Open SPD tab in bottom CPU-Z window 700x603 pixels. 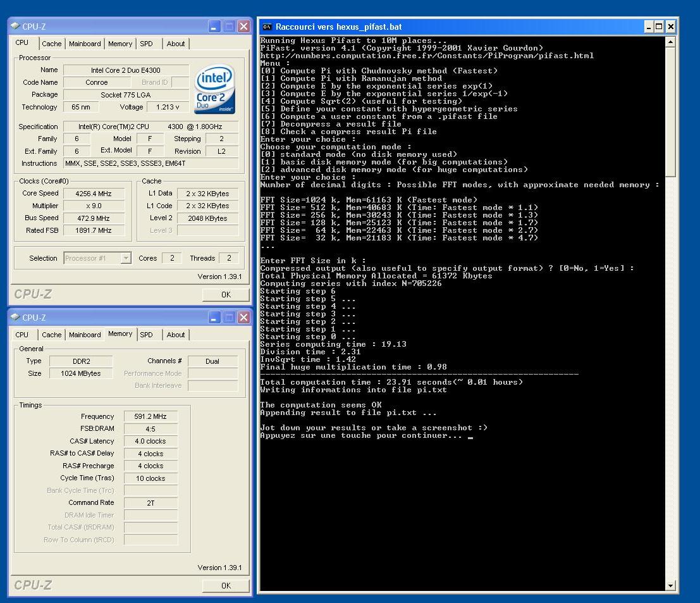click(x=147, y=335)
